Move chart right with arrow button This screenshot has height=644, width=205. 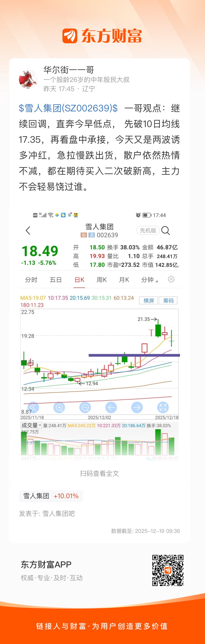point(137,408)
